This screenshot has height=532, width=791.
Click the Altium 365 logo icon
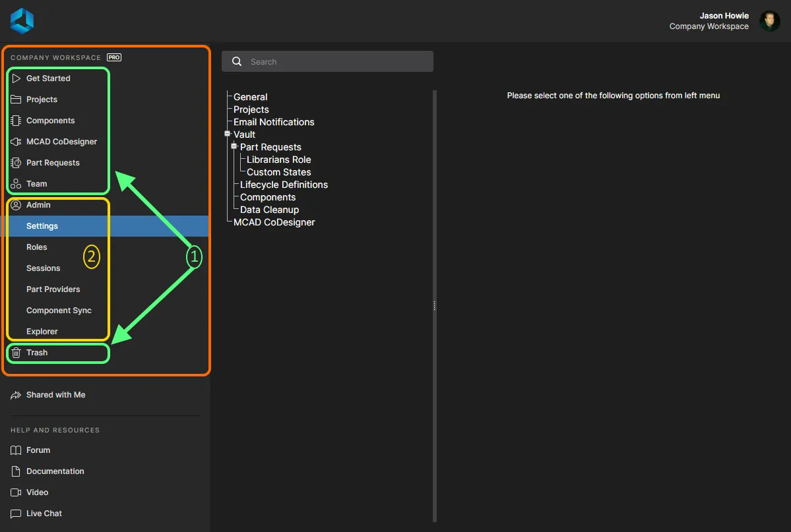(22, 21)
